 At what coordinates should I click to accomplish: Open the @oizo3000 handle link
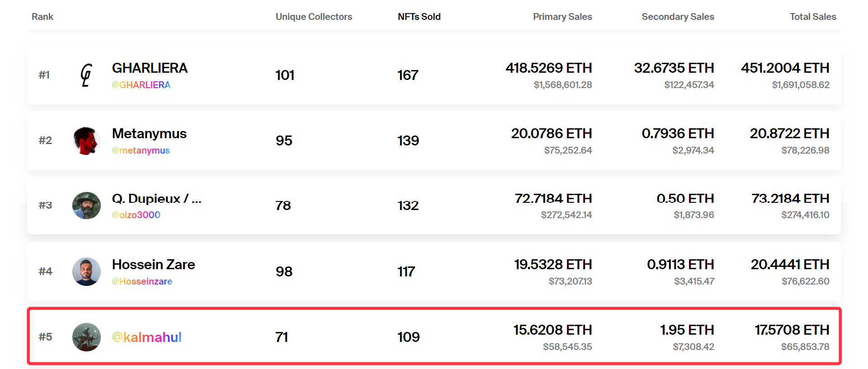(x=136, y=215)
